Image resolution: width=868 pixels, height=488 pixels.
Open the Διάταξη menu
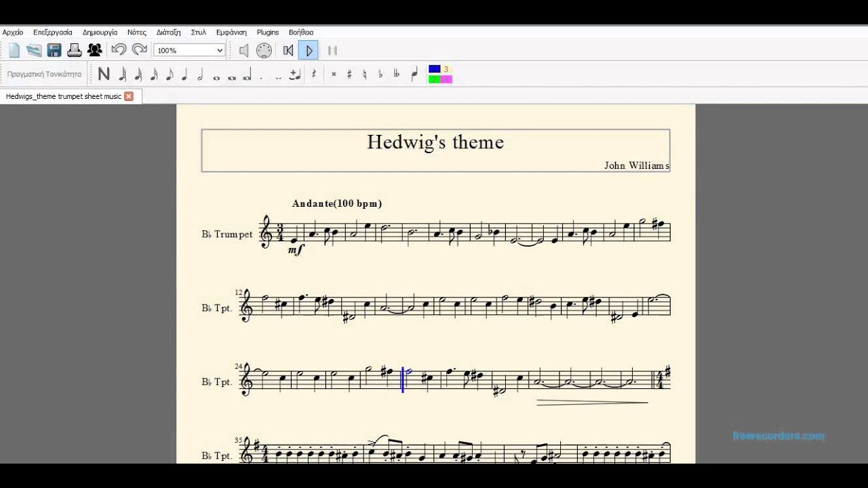(x=168, y=32)
